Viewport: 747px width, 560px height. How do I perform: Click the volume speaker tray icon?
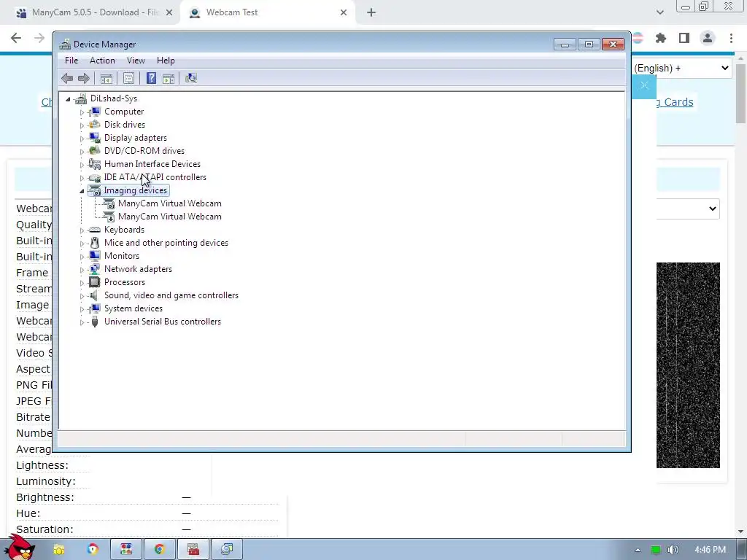point(673,550)
